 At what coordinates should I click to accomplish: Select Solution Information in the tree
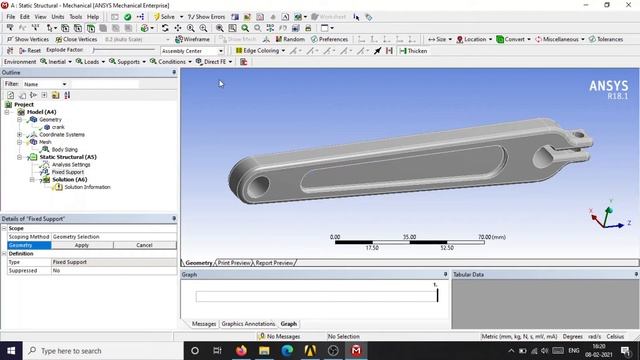(x=87, y=187)
